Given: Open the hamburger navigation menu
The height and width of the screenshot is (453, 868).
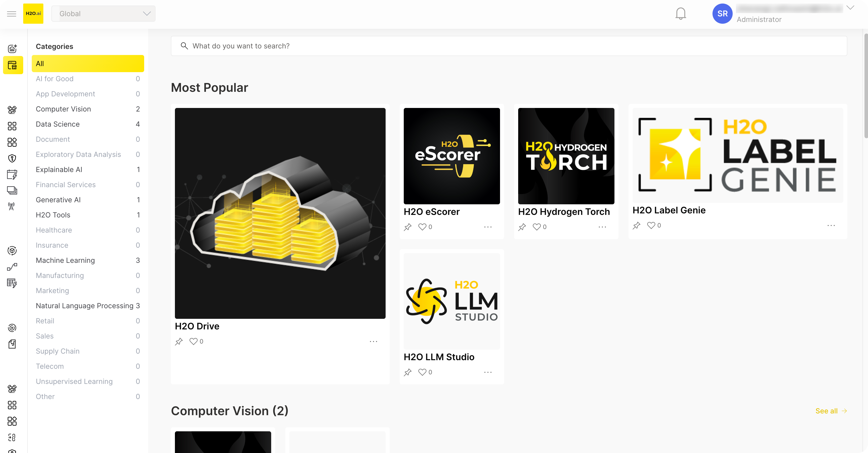Looking at the screenshot, I should click(x=11, y=13).
